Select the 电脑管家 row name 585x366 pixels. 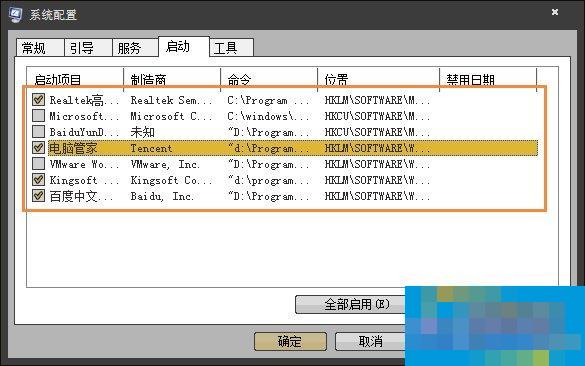pyautogui.click(x=73, y=148)
